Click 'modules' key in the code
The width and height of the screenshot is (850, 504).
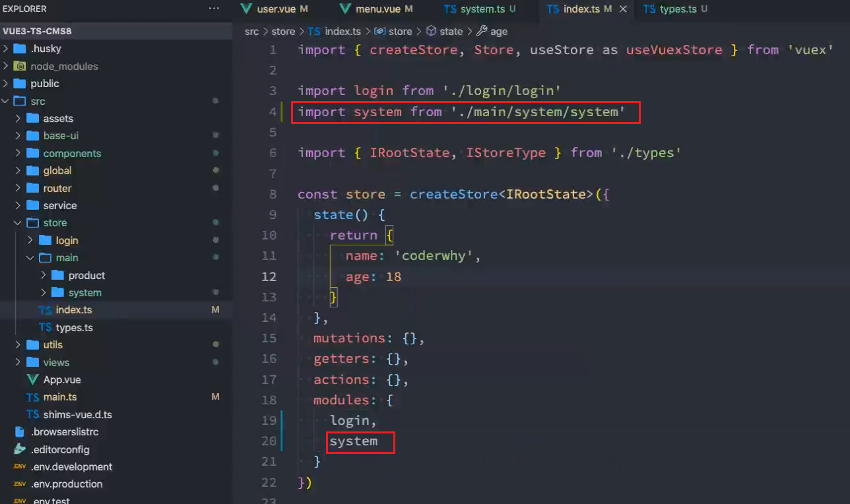(x=341, y=400)
